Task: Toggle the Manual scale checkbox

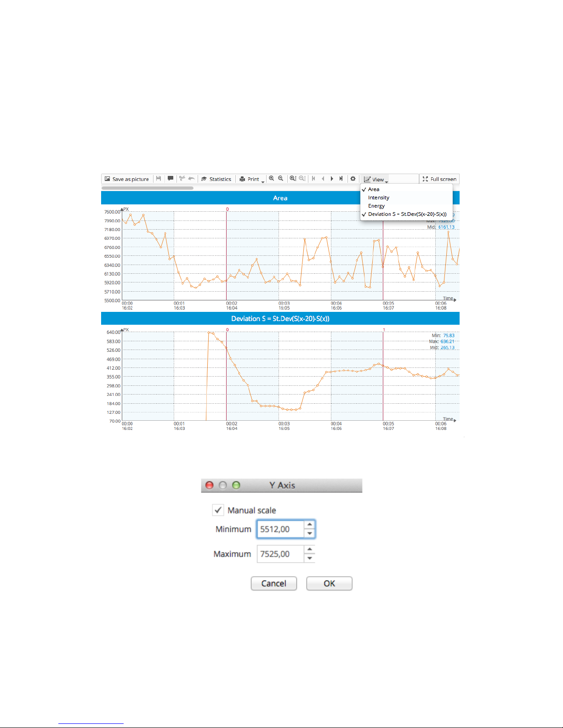Action: coord(218,510)
